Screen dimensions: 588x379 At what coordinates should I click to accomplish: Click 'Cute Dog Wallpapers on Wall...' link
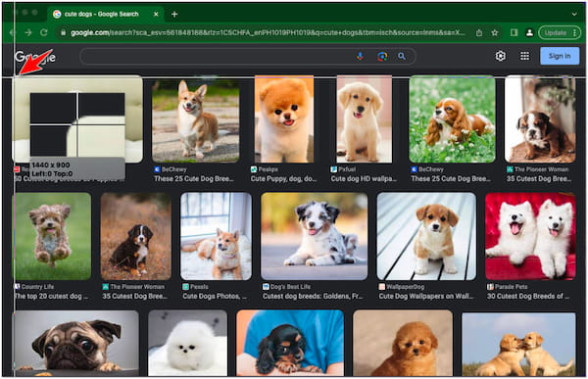pyautogui.click(x=426, y=296)
